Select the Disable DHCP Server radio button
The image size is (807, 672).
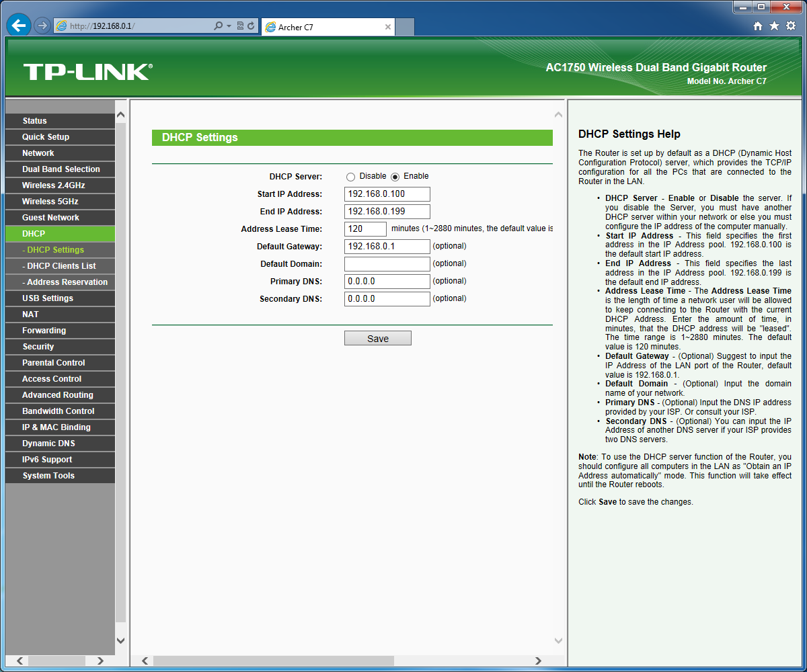pyautogui.click(x=350, y=177)
